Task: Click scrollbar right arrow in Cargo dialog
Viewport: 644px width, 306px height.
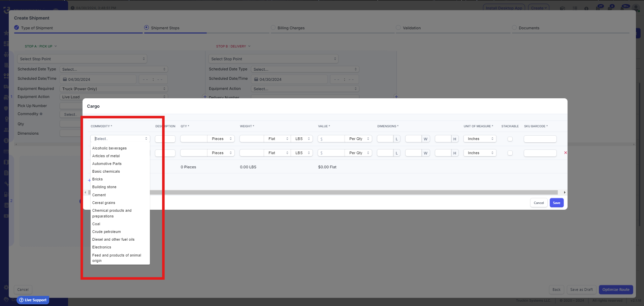Action: (x=565, y=193)
